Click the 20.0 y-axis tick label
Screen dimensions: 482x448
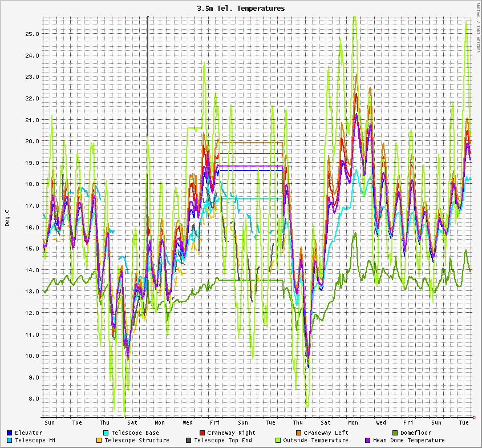pyautogui.click(x=32, y=141)
